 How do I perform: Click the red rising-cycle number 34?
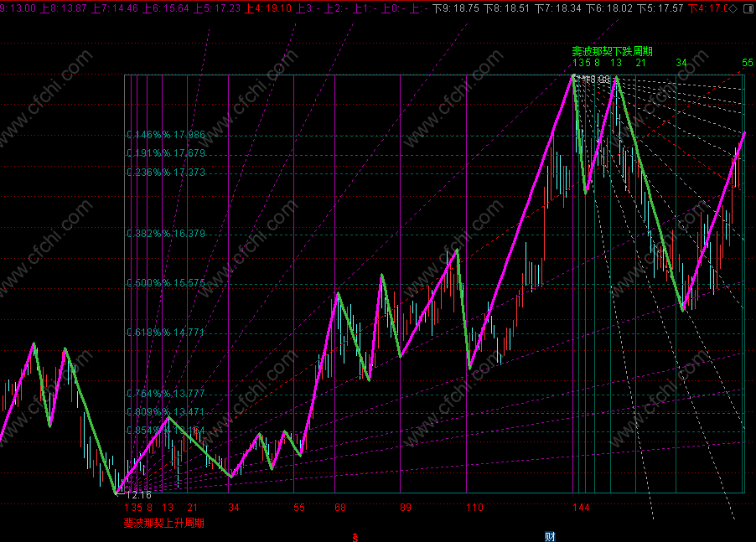pyautogui.click(x=234, y=508)
